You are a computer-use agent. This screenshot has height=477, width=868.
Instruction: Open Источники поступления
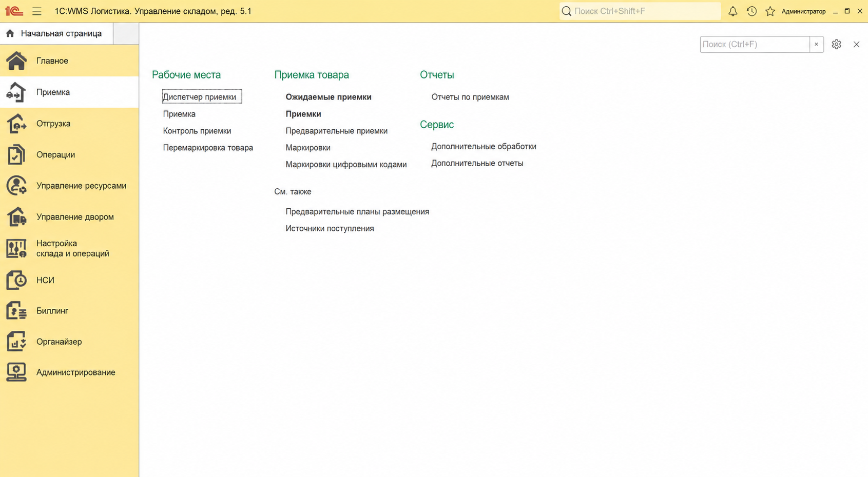[330, 229]
